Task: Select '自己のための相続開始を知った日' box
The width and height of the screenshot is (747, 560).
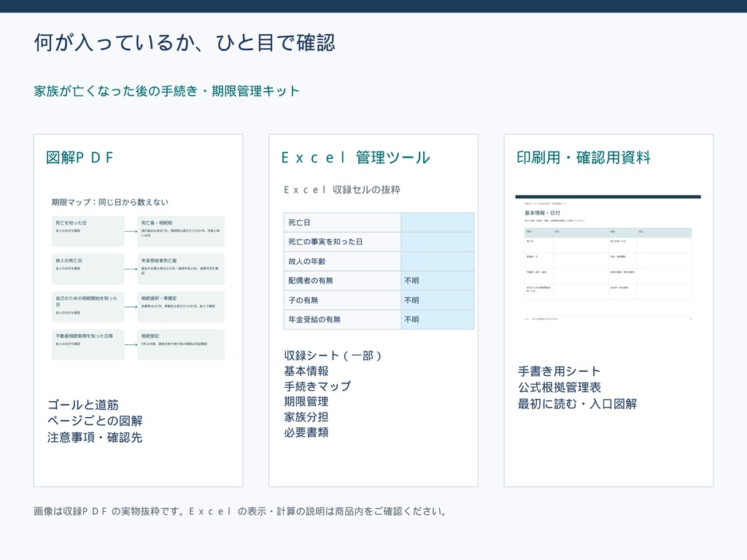Action: pyautogui.click(x=88, y=307)
